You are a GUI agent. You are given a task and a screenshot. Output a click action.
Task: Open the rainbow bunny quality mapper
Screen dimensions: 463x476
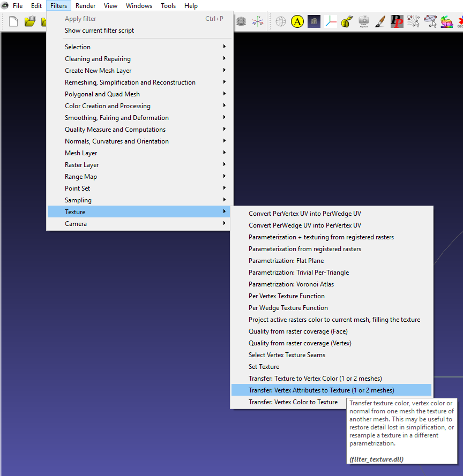click(446, 21)
